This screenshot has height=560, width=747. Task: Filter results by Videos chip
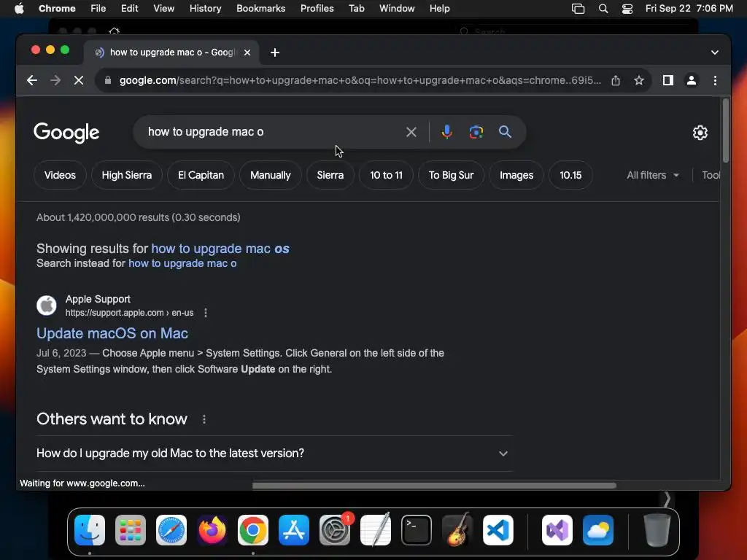(60, 175)
